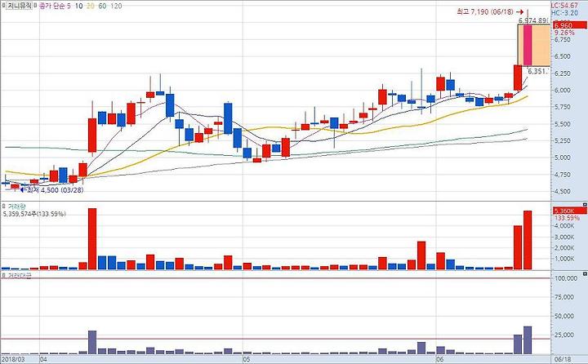
Task: Click the 6,500 price axis label
Action: tap(563, 56)
